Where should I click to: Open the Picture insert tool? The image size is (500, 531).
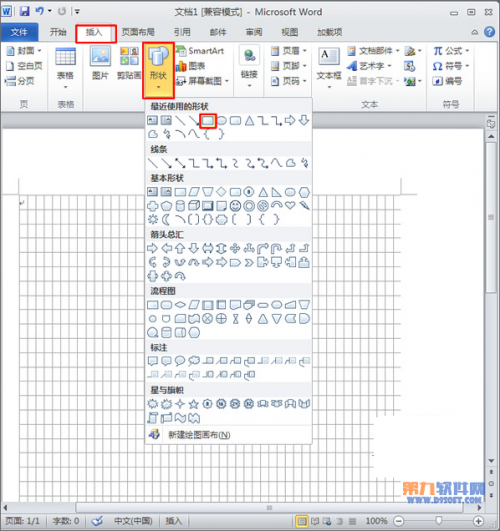100,63
